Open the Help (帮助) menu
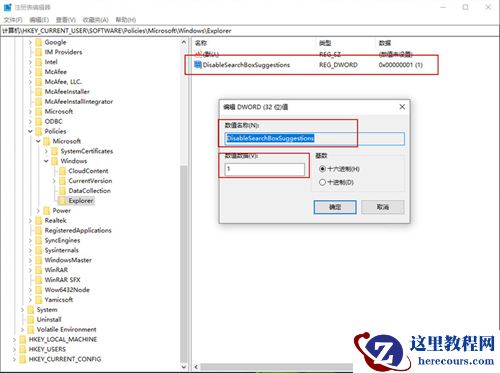This screenshot has height=373, width=500. (x=126, y=20)
